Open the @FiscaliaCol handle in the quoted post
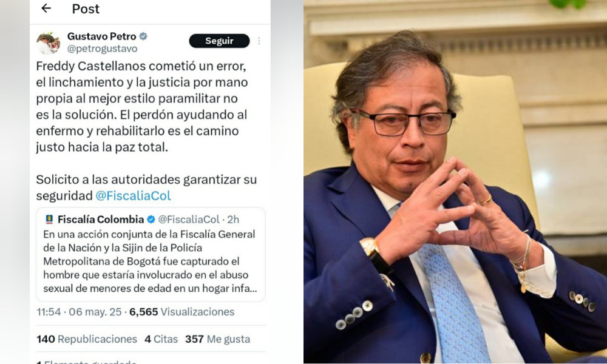The height and width of the screenshot is (364, 607). click(189, 220)
